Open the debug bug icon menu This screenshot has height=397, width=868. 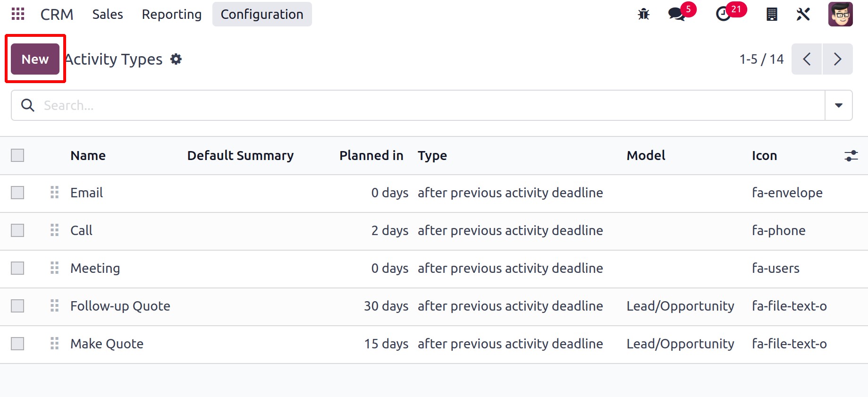pos(643,14)
